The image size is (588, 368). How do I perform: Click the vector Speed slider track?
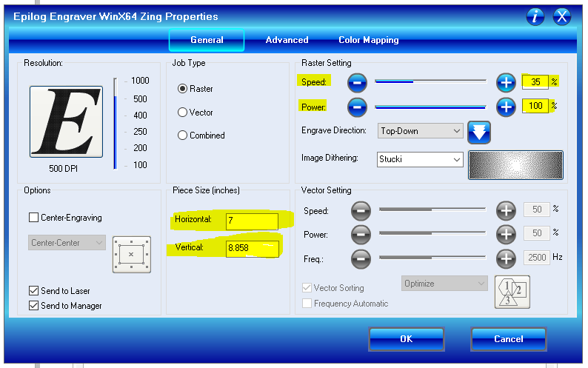tap(432, 210)
